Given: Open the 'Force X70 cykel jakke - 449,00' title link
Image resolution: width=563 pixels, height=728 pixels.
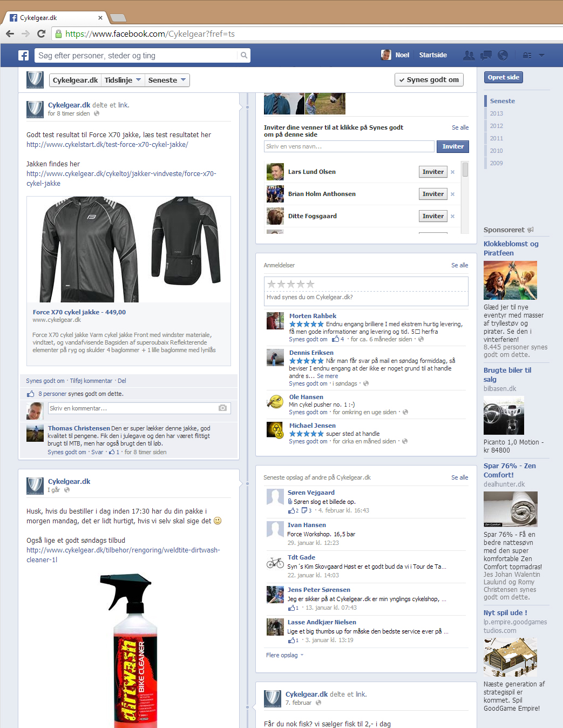Looking at the screenshot, I should 79,312.
